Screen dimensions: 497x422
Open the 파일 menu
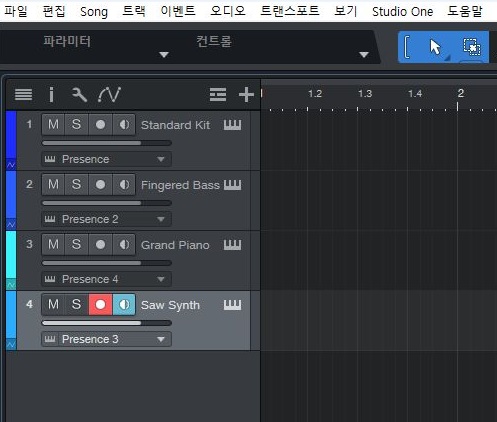[x=15, y=11]
